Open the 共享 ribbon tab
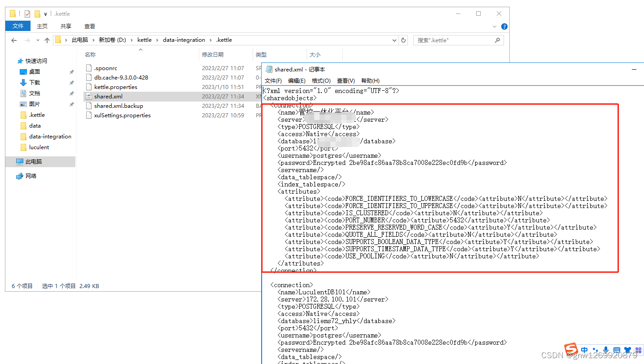This screenshot has width=644, height=364. pos(66,26)
